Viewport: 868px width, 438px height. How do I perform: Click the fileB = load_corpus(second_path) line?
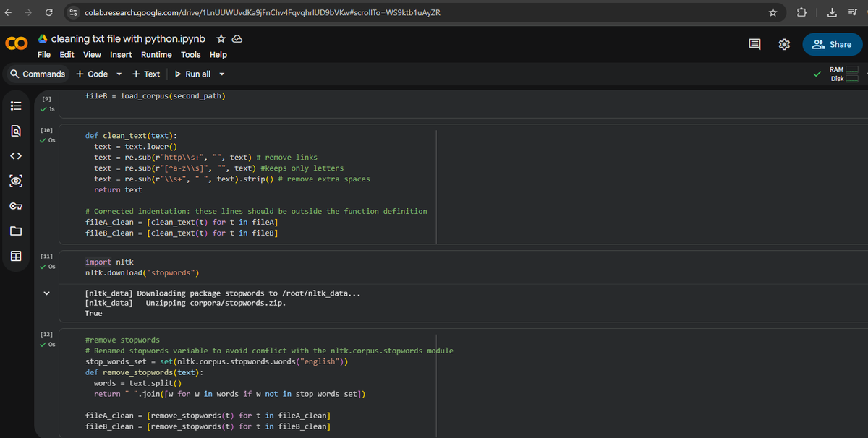[x=156, y=95]
